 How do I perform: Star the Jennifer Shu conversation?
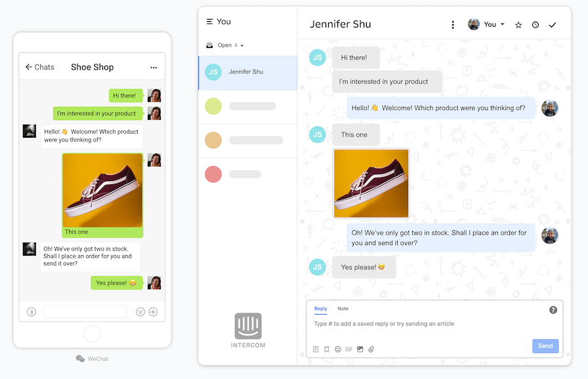pos(518,24)
